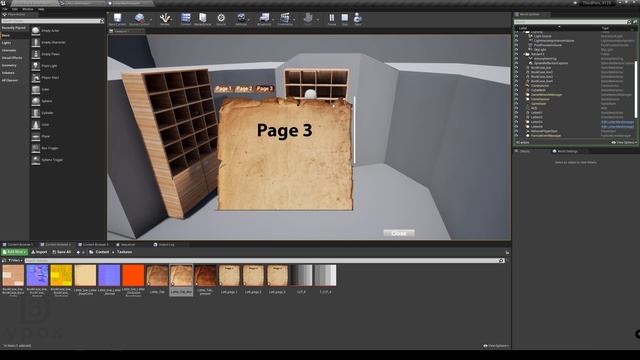
Task: Open Build options dropdown arrow
Action: coord(318,19)
